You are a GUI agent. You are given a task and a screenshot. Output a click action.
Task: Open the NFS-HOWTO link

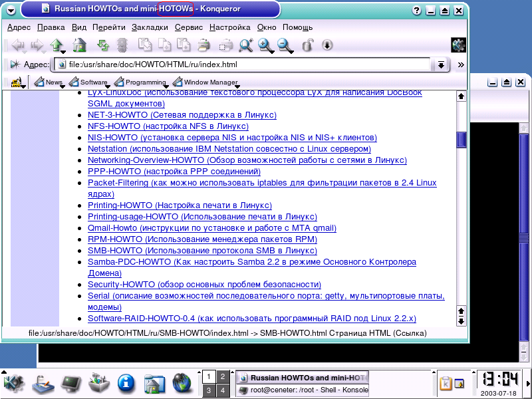168,126
